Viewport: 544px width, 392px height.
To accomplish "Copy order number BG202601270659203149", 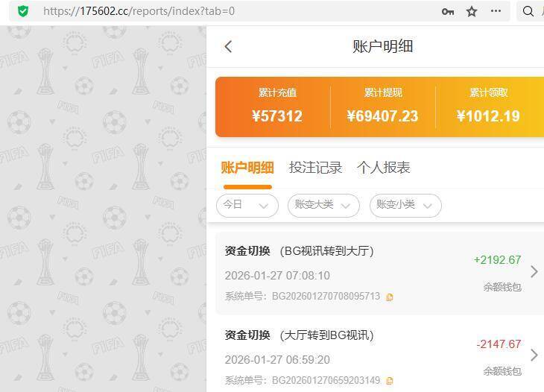I will [x=390, y=381].
